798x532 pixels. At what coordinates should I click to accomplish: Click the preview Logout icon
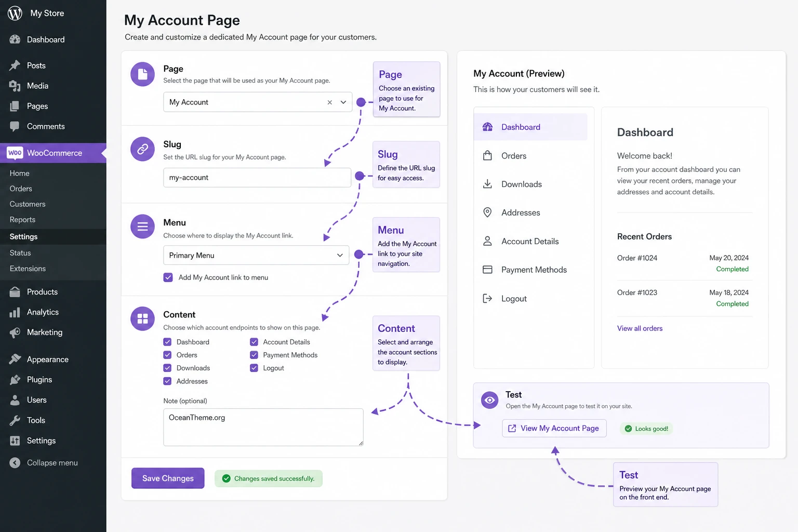[x=487, y=298]
